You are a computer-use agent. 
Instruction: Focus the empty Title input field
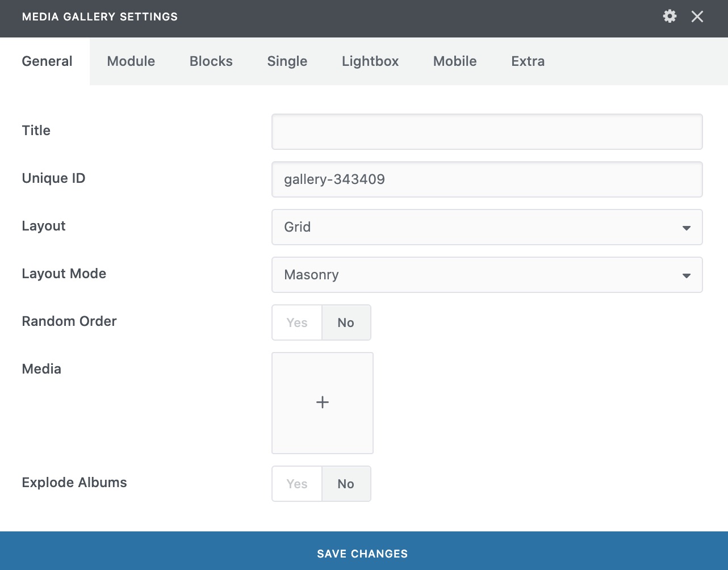[x=486, y=132]
